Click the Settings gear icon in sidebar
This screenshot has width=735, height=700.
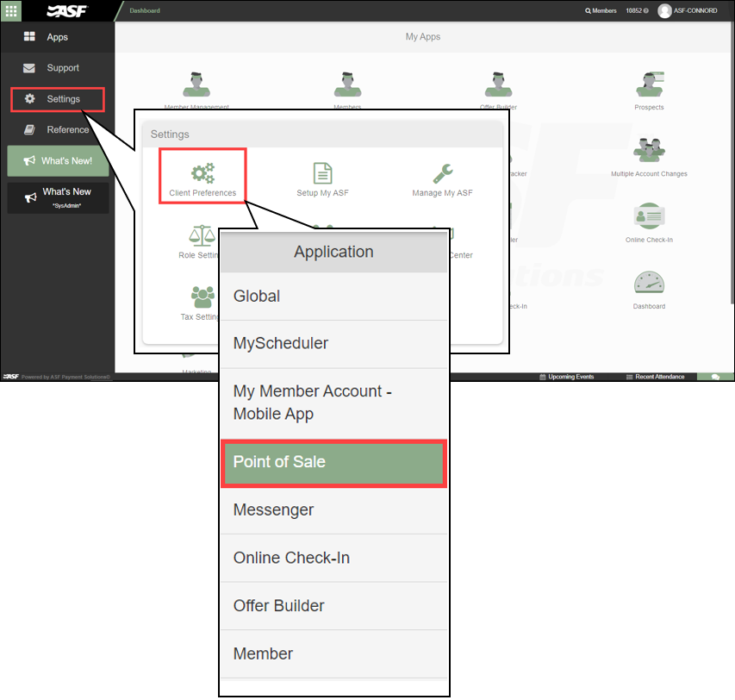(29, 99)
